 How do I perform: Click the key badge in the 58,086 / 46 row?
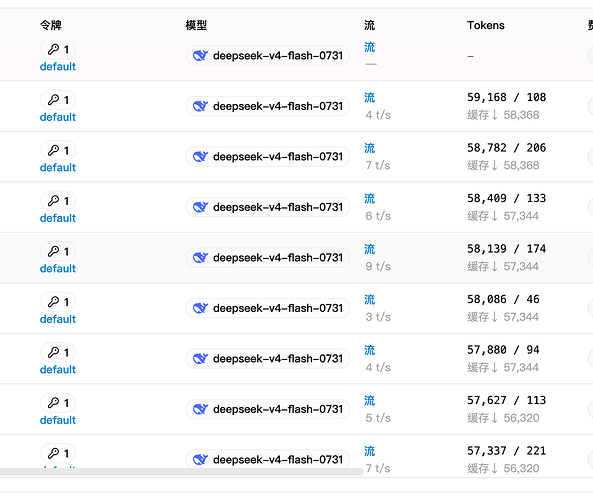pos(58,302)
